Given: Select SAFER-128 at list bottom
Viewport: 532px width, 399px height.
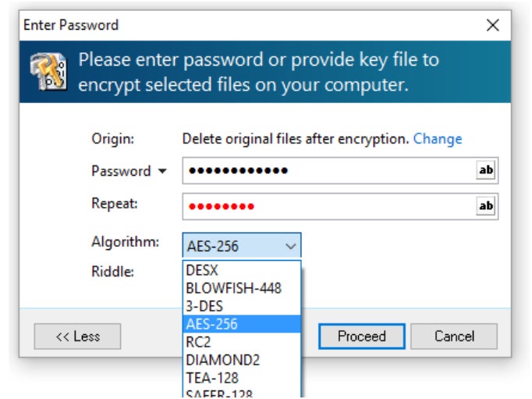Looking at the screenshot, I should pos(242,393).
